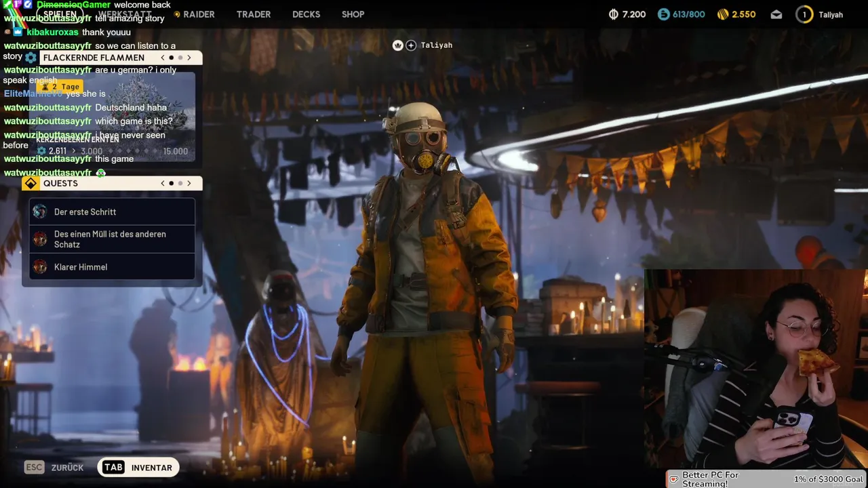The image size is (868, 488).
Task: Click the small icon before RAIDER tab
Action: coord(177,14)
